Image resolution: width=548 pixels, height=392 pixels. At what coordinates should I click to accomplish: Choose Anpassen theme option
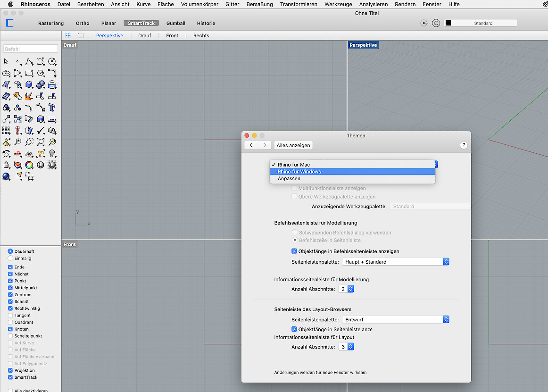(x=352, y=179)
